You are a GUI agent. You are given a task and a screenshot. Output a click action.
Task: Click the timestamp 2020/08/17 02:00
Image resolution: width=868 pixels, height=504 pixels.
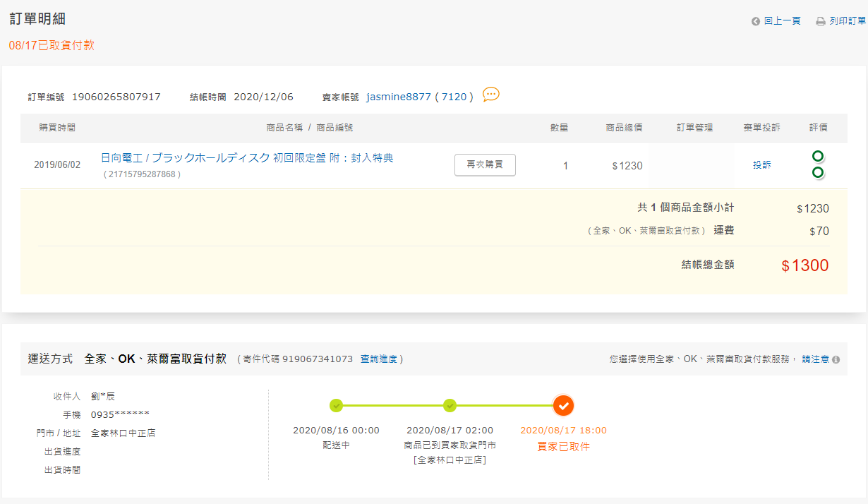[450, 430]
